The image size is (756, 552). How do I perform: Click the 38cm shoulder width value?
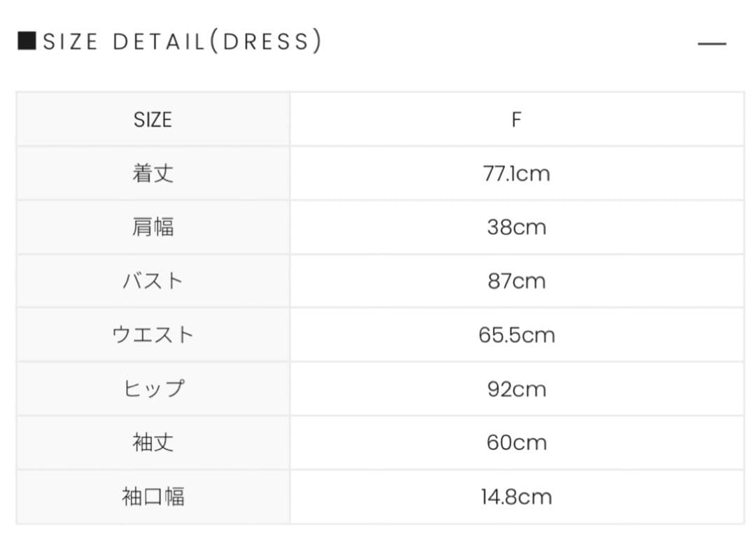[517, 227]
